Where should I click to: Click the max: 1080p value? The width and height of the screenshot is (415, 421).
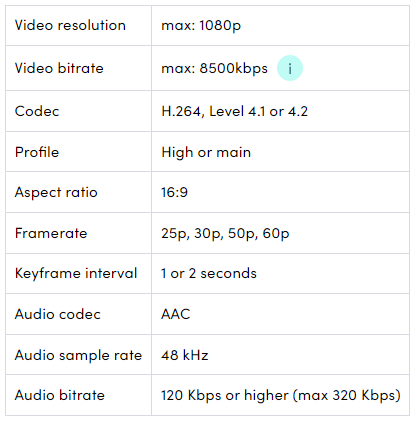point(201,26)
